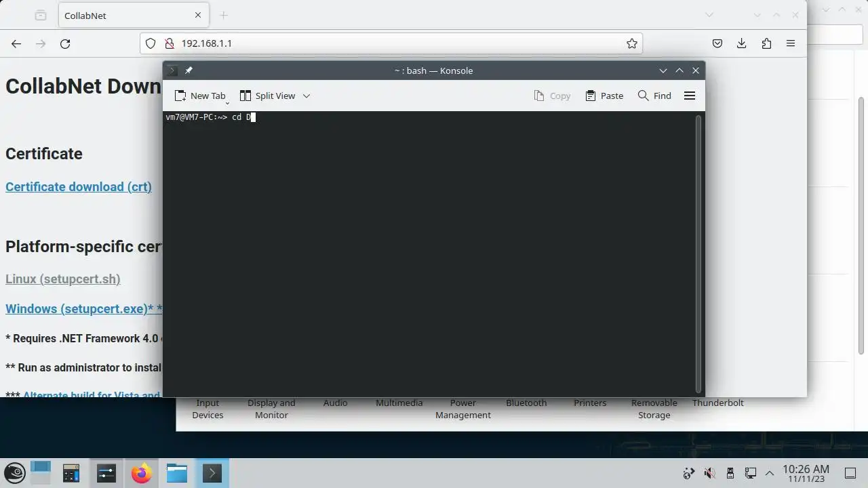Switch to Firefox in taskbar
868x488 pixels.
click(142, 473)
